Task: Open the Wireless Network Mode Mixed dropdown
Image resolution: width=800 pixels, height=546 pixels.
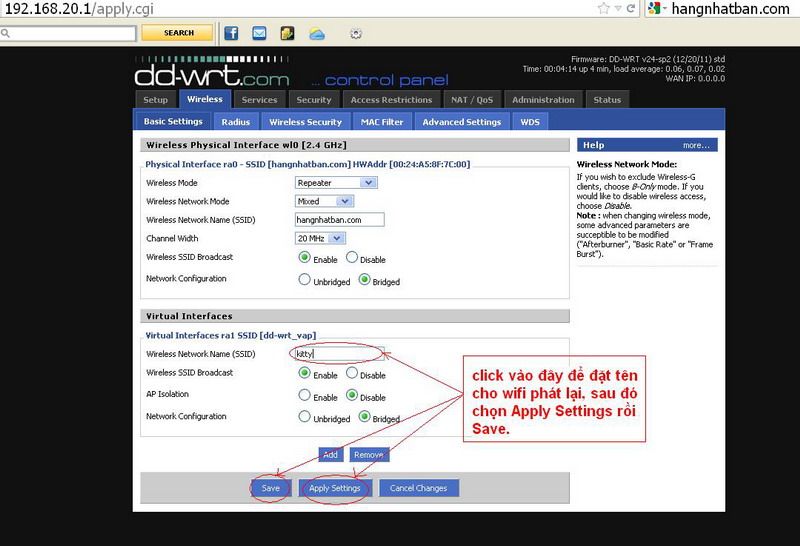Action: click(x=324, y=201)
